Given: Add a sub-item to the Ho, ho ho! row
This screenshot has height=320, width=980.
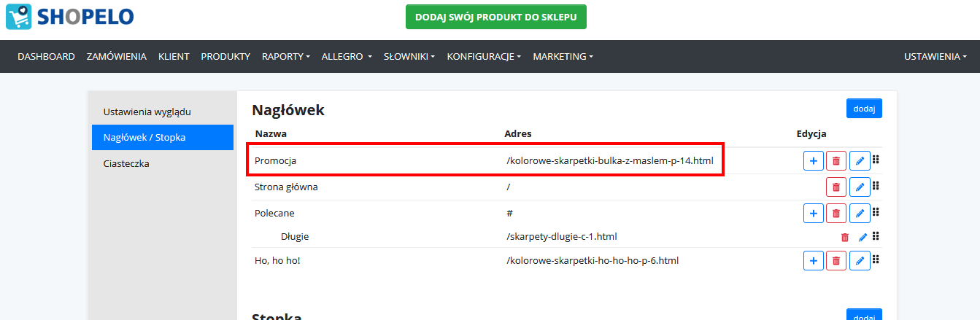Looking at the screenshot, I should pyautogui.click(x=814, y=260).
